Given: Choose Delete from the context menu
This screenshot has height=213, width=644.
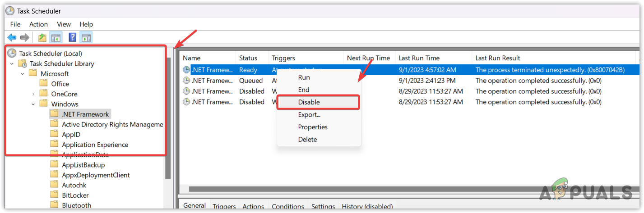Looking at the screenshot, I should click(x=319, y=139).
